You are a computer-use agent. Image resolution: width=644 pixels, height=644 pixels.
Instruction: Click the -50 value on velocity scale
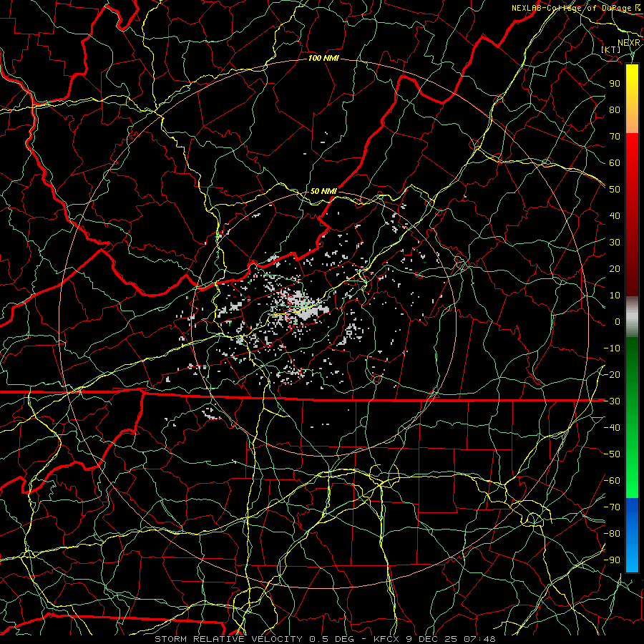(612, 454)
